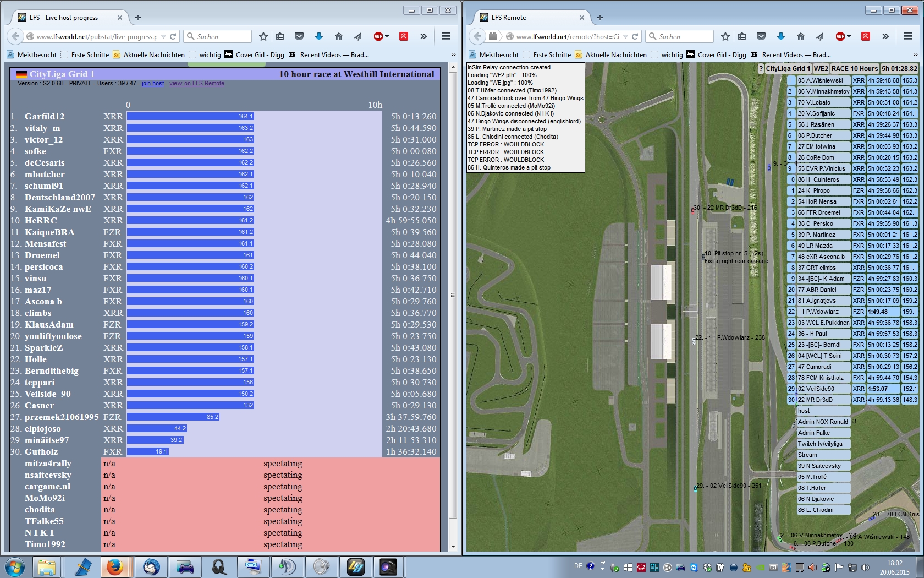
Task: Click Garfild12's lap progress bar
Action: 190,116
